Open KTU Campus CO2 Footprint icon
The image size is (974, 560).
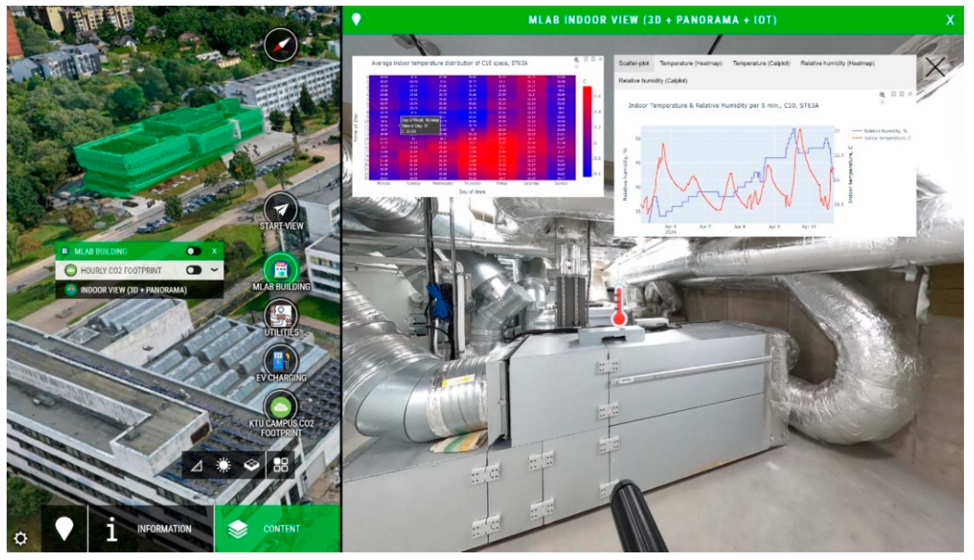[281, 406]
